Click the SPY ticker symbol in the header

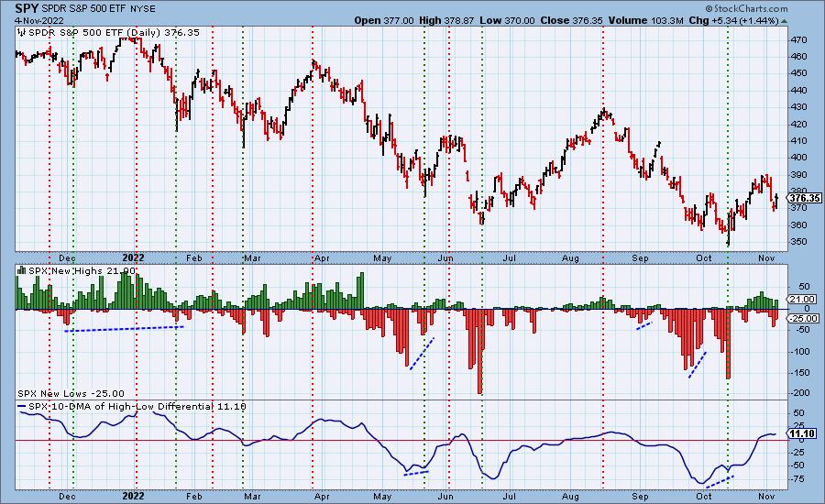pyautogui.click(x=26, y=8)
